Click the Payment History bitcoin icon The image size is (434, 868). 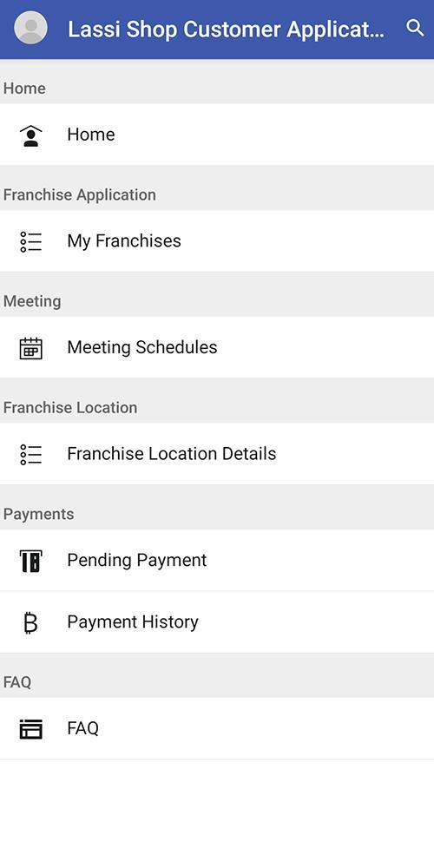click(31, 622)
